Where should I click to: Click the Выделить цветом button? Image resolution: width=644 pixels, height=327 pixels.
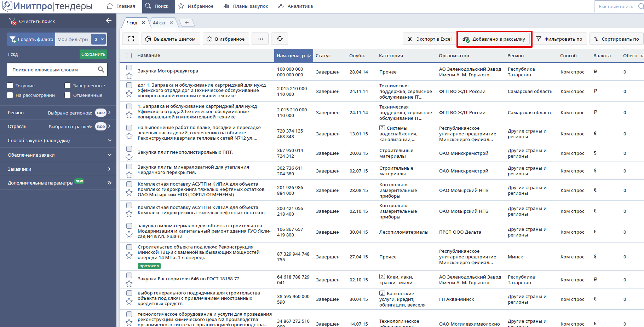(171, 39)
